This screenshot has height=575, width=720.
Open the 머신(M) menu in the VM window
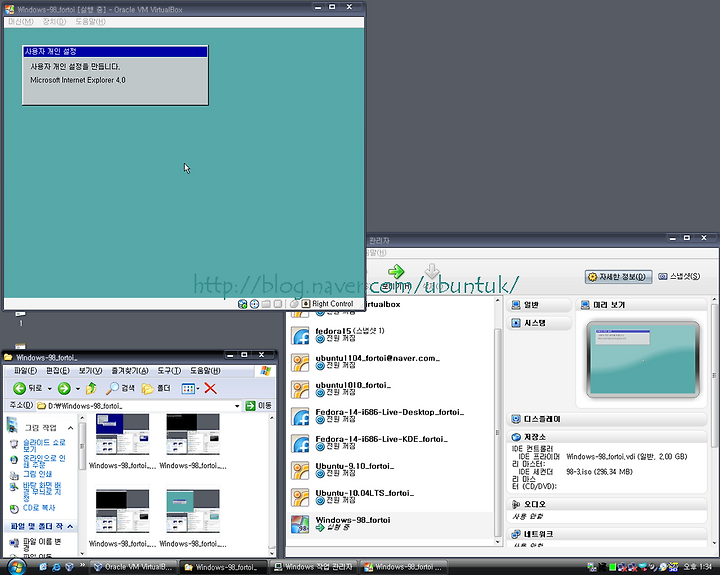21,22
